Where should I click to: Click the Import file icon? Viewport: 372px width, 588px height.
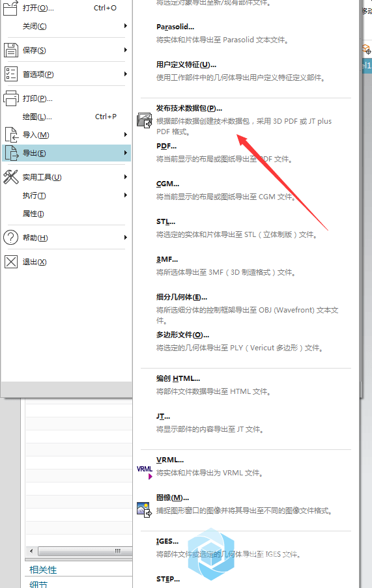(11, 135)
